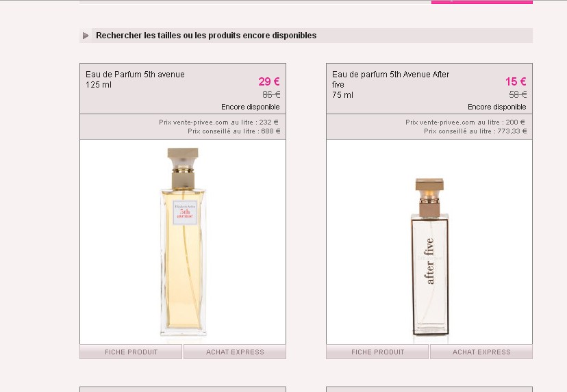The width and height of the screenshot is (567, 392).
Task: Open the 5th avenue perfume bottle image
Action: [x=182, y=241]
